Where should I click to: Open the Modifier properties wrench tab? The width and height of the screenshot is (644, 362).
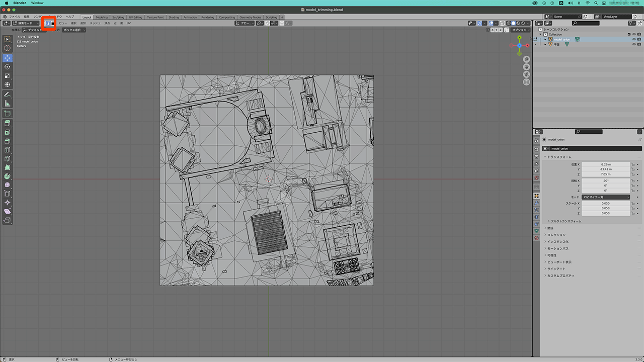tap(536, 203)
